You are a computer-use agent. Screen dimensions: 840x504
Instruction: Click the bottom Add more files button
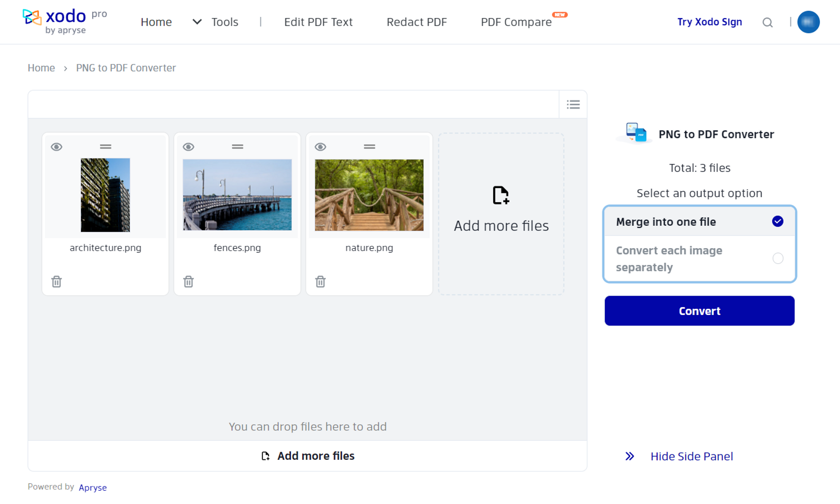307,456
